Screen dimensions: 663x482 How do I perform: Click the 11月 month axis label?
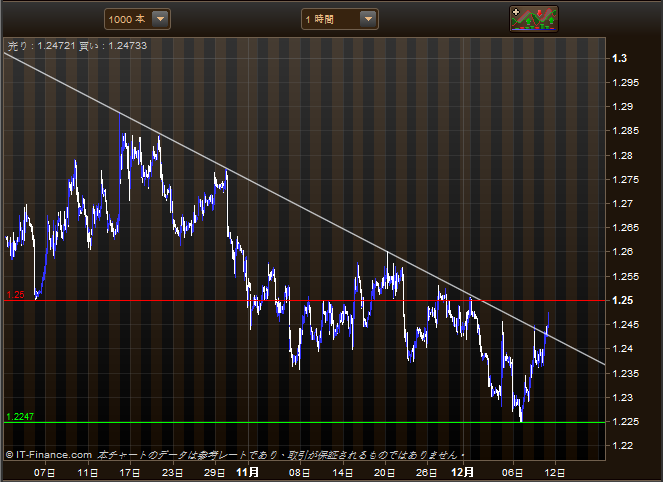(x=247, y=472)
